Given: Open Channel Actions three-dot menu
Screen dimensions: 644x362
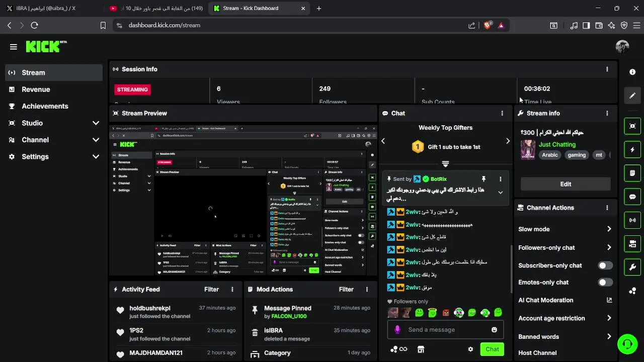Looking at the screenshot, I should click(x=607, y=208).
